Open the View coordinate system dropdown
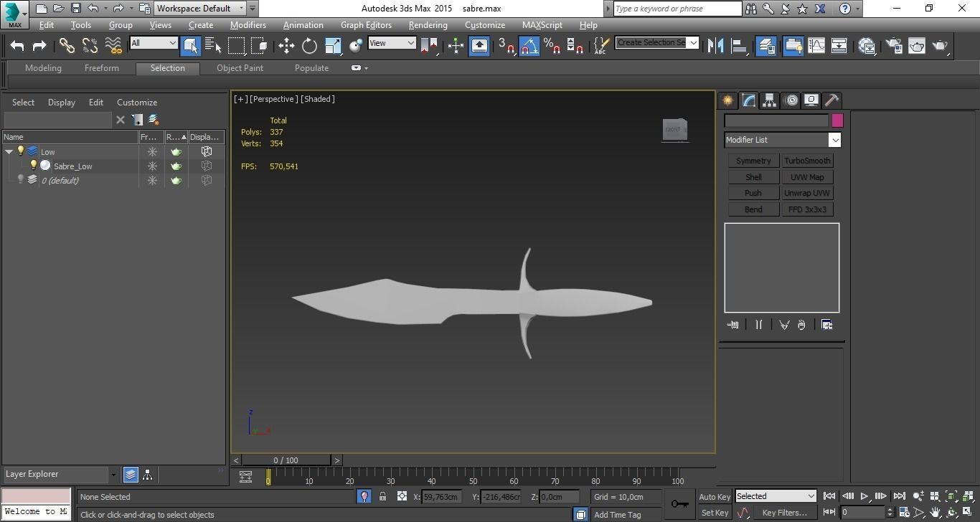This screenshot has height=522, width=980. click(x=392, y=43)
